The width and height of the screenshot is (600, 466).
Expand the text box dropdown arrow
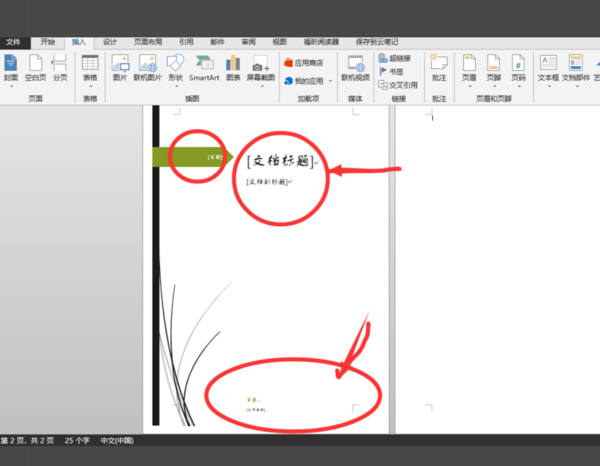point(549,86)
